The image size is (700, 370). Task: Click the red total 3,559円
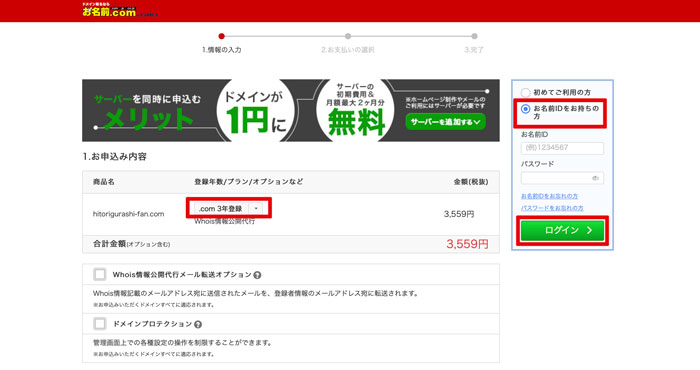pyautogui.click(x=467, y=244)
